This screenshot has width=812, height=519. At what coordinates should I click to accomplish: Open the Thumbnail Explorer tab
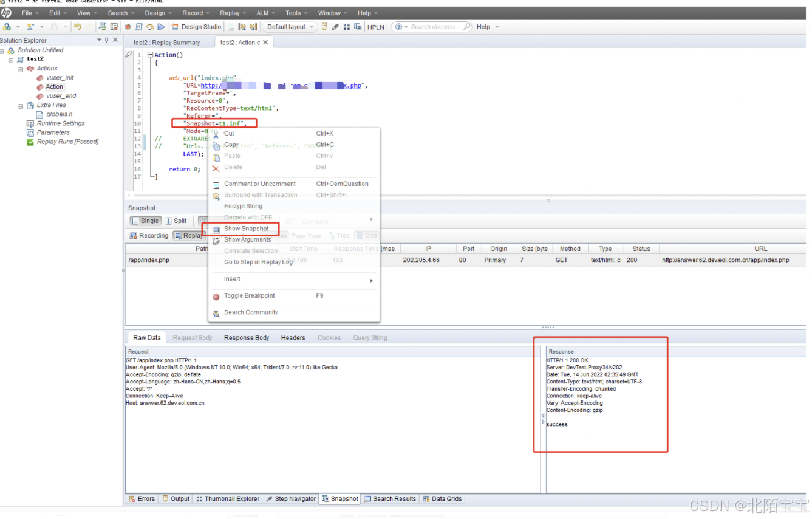tap(228, 499)
